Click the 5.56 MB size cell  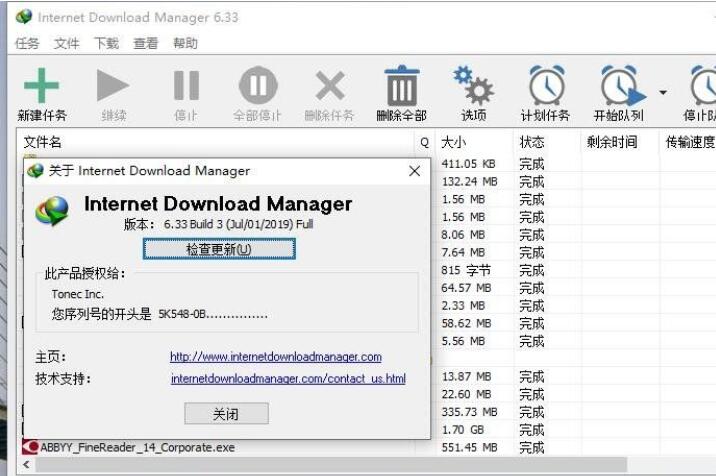click(463, 341)
